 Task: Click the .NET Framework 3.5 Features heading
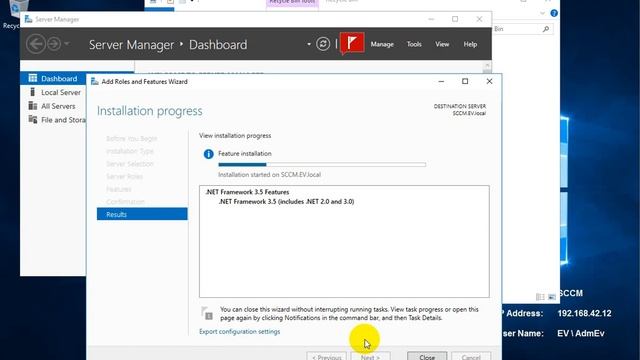(x=247, y=192)
